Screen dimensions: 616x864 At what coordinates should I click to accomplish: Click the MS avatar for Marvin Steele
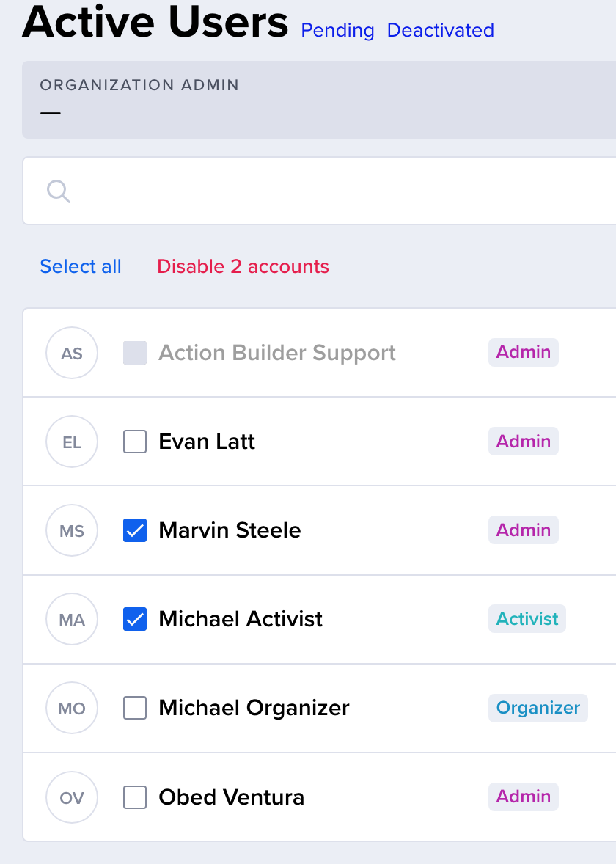click(x=72, y=530)
